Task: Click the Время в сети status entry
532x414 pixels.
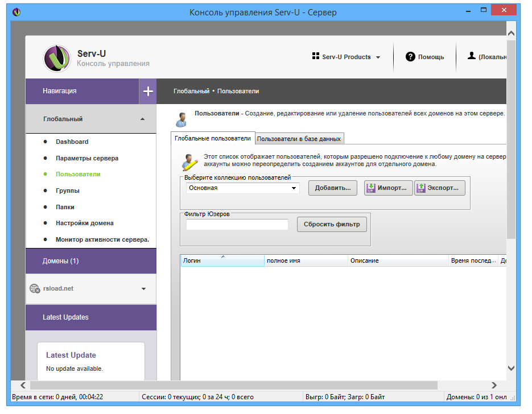Action: pyautogui.click(x=57, y=397)
